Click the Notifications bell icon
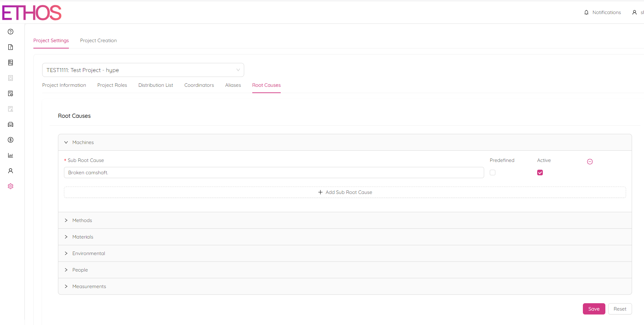Screen dimensions: 644x325 [x=586, y=13]
